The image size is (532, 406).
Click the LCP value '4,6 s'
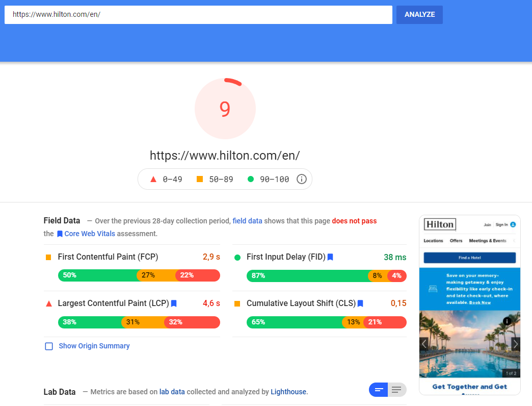point(211,303)
